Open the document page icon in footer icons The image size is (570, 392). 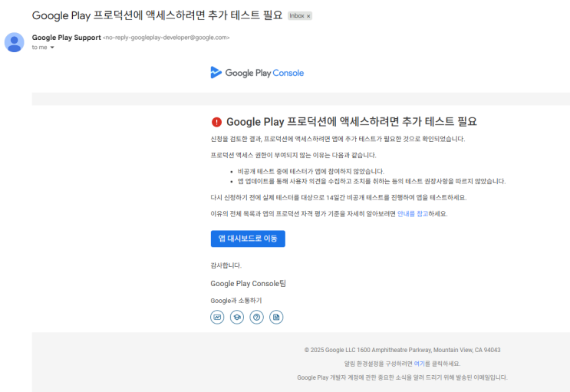pos(276,317)
